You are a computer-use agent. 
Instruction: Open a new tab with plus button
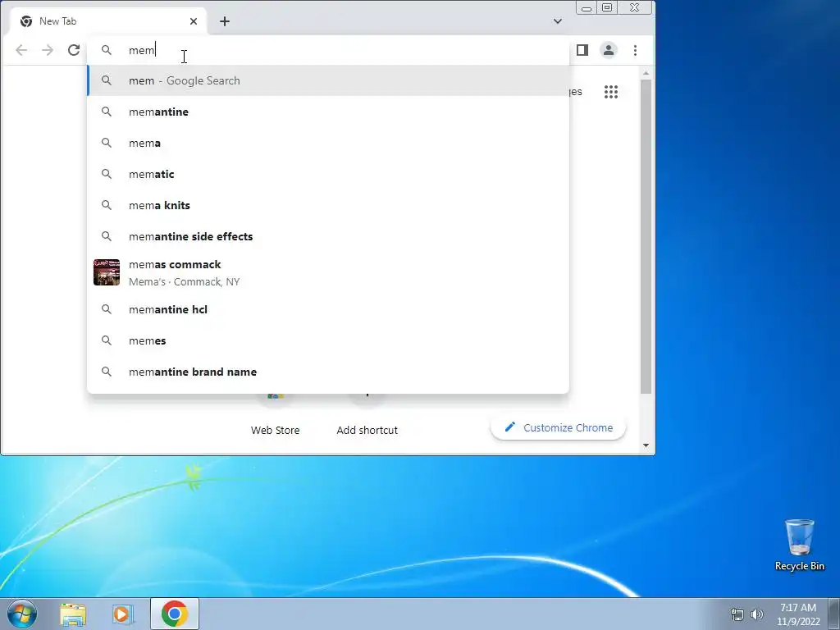coord(225,21)
